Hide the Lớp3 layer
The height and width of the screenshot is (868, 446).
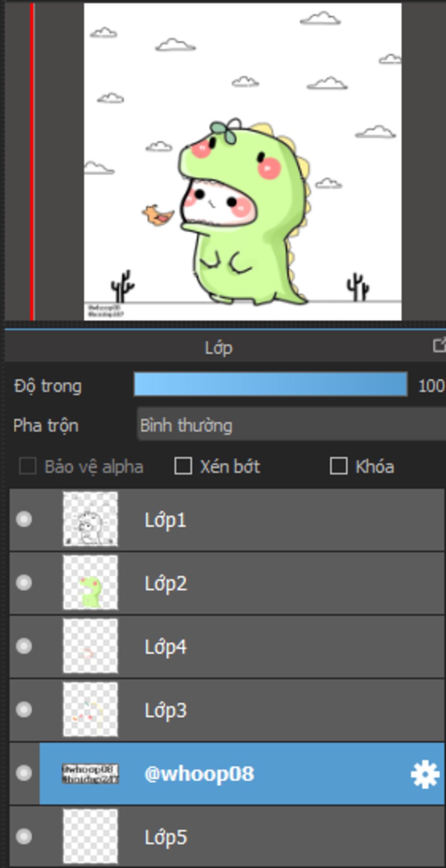(x=24, y=709)
